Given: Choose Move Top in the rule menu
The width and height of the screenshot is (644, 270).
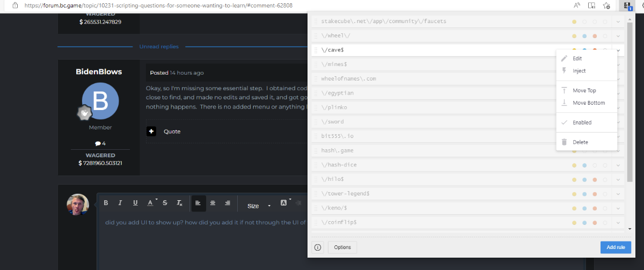Looking at the screenshot, I should click(584, 91).
